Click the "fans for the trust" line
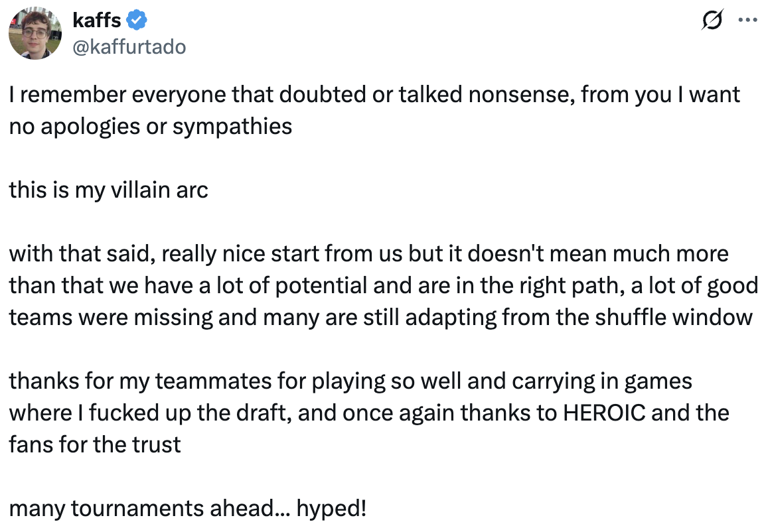 (95, 445)
